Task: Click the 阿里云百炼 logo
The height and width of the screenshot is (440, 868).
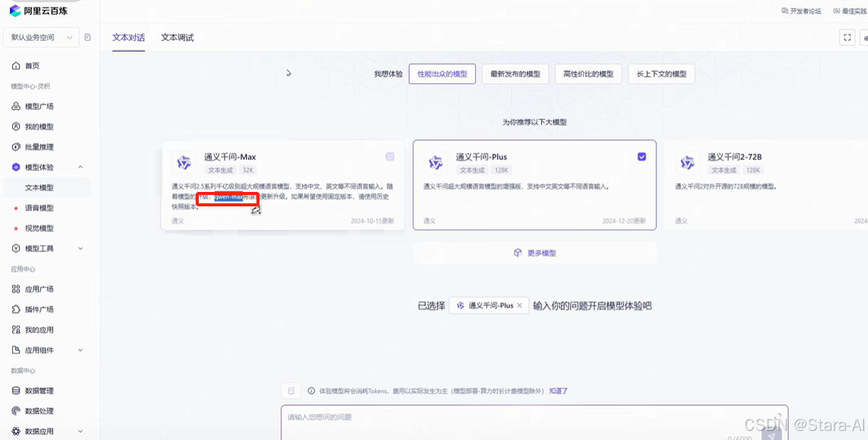Action: 38,11
